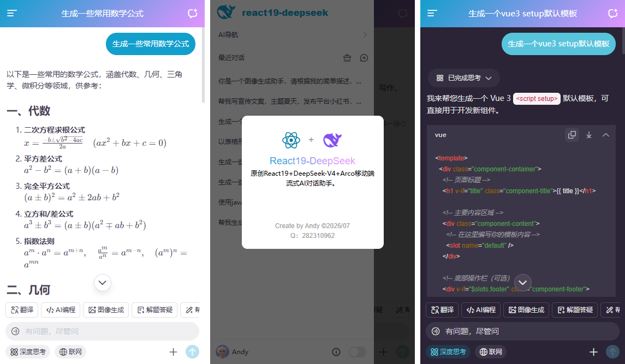Open the 最近对话 section header
Screen dimensions: 625x364
coord(231,58)
